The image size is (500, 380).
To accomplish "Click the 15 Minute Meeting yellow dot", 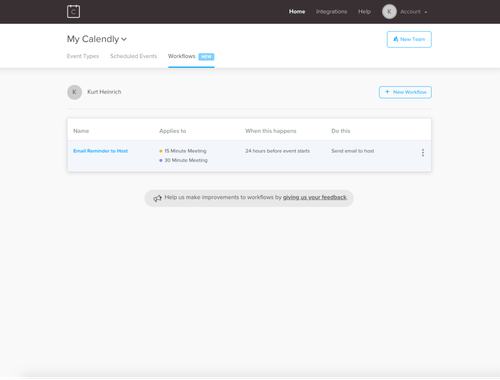I will pyautogui.click(x=161, y=151).
